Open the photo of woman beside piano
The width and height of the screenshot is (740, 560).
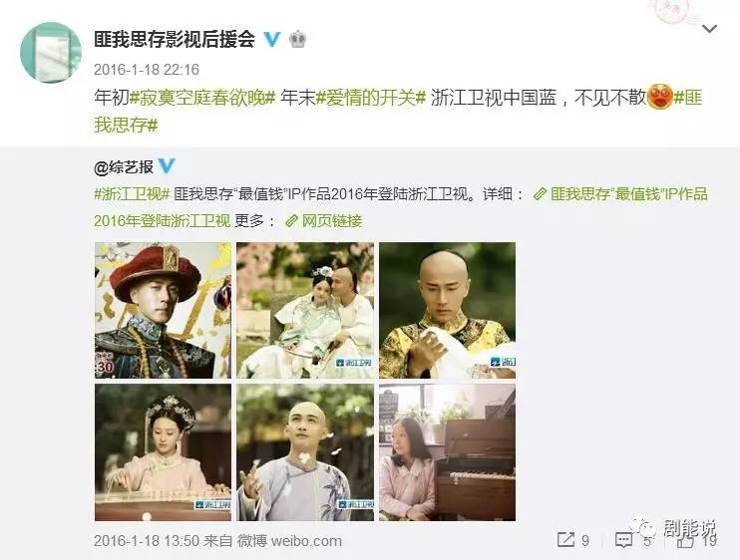447,452
